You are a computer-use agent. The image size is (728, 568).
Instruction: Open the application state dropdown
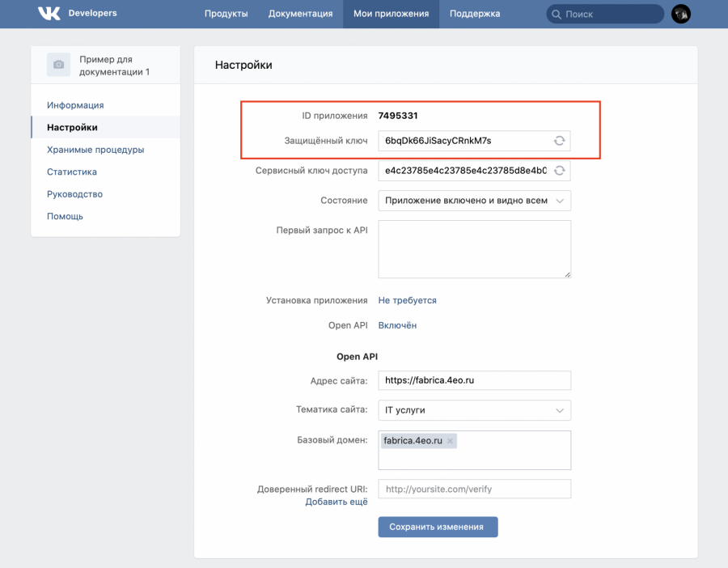point(474,201)
